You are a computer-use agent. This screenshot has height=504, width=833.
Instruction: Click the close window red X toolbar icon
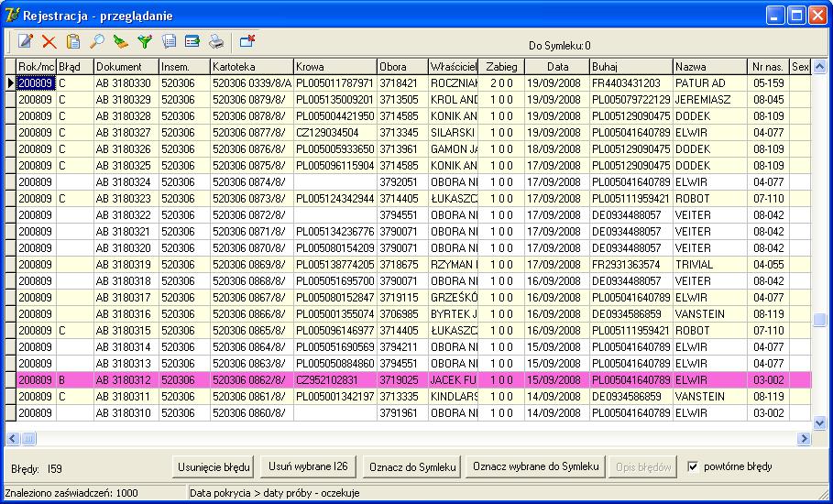click(x=247, y=41)
